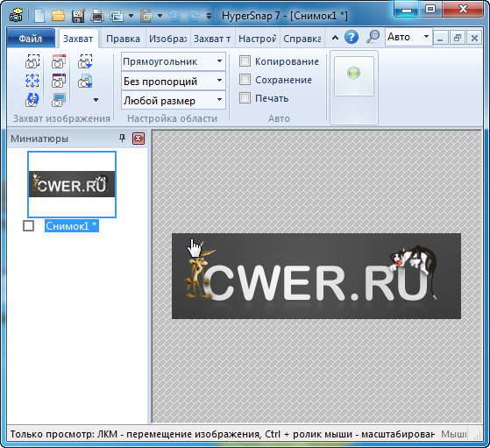This screenshot has width=490, height=448.
Task: Select the Снимок1 thumbnail image
Action: (x=72, y=184)
